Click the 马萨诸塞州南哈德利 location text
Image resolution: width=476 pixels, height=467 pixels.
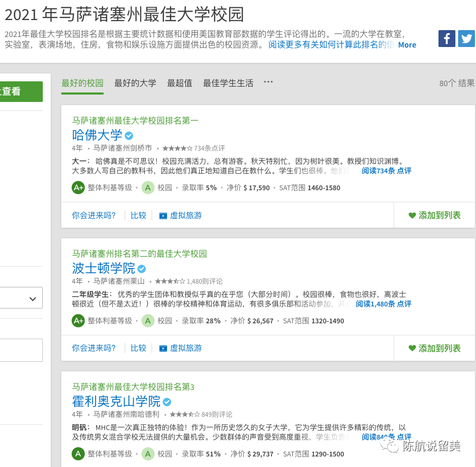126,414
